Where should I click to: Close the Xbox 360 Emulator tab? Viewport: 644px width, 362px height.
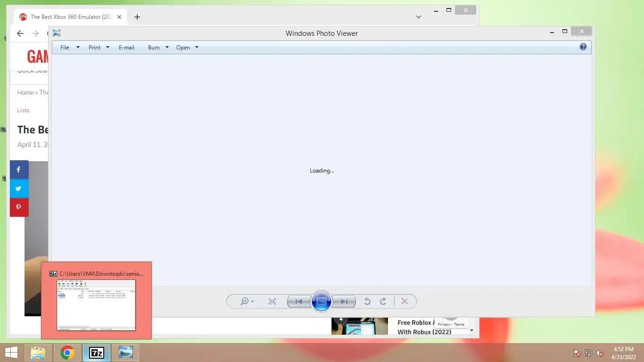pos(119,17)
